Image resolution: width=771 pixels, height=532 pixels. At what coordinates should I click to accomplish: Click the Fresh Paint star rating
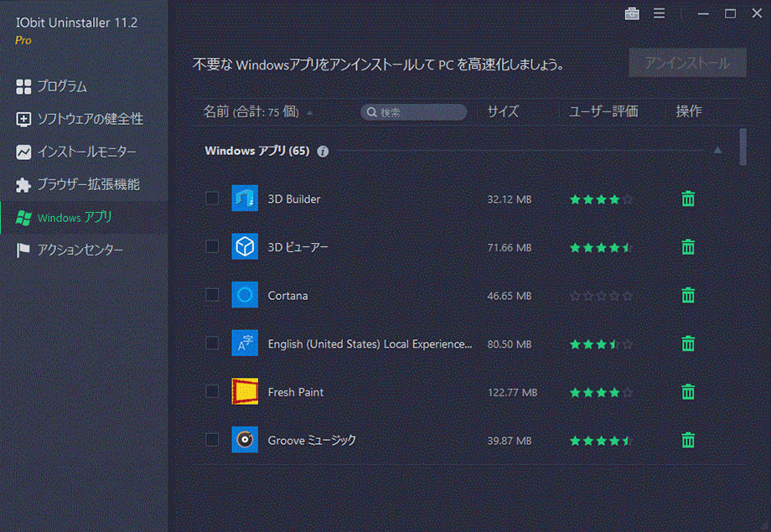pyautogui.click(x=601, y=392)
